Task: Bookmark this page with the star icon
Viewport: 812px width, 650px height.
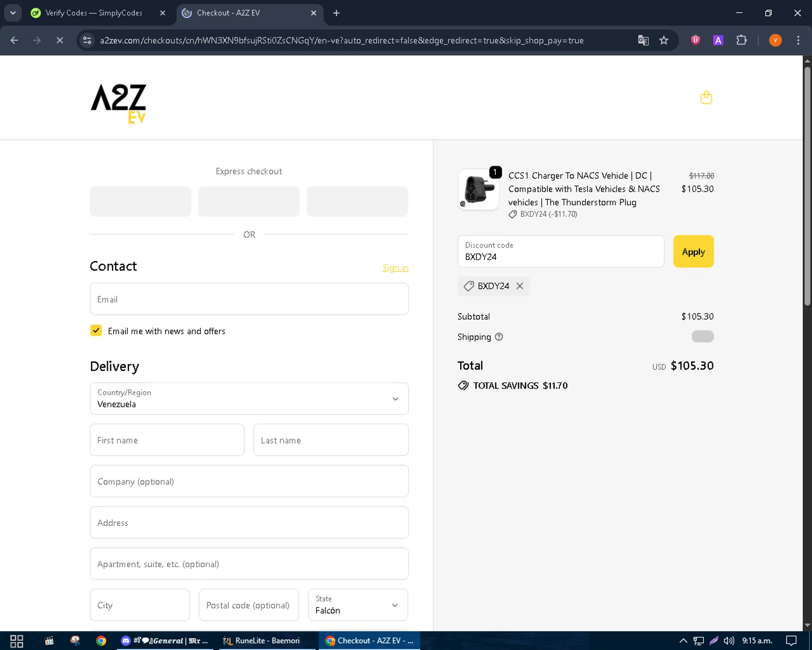Action: [x=664, y=40]
